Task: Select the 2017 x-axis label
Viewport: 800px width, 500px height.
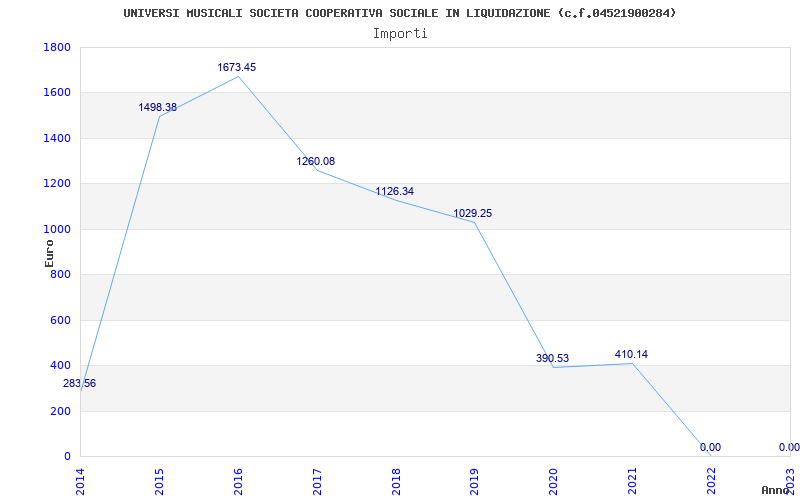Action: [x=317, y=482]
